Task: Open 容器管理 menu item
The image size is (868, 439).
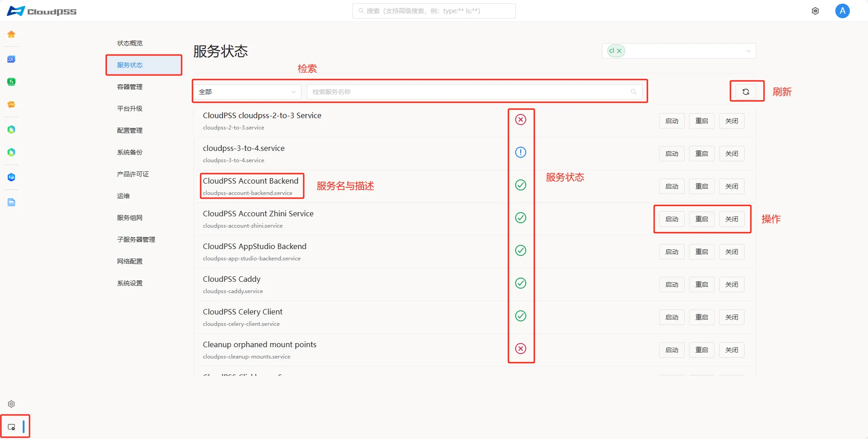Action: (130, 87)
